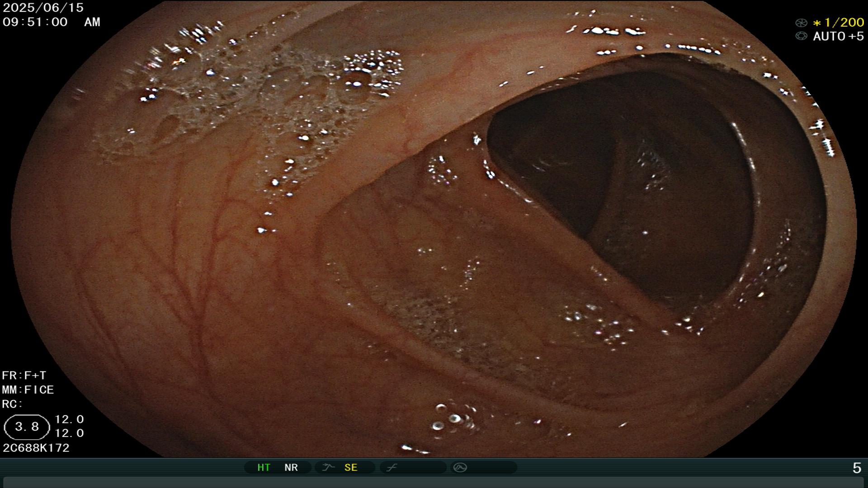Click the MM:FICE mode label
This screenshot has height=488, width=868.
click(28, 389)
